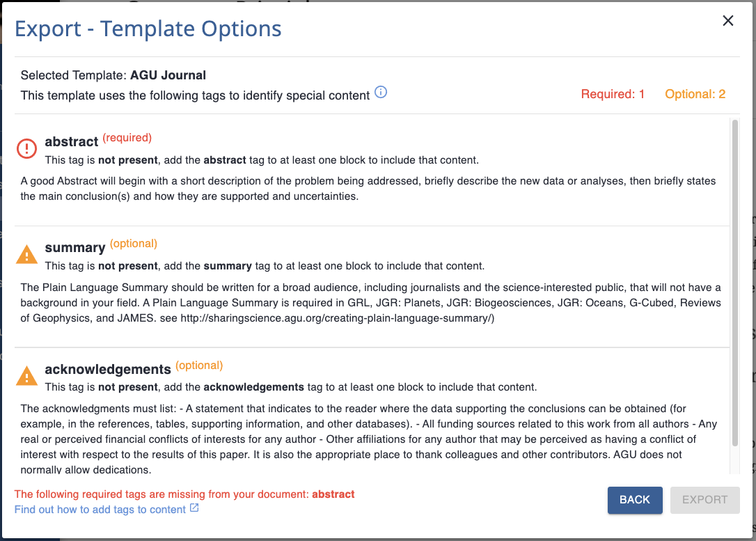The width and height of the screenshot is (756, 541).
Task: Select the abstract tag heading
Action: pos(72,142)
